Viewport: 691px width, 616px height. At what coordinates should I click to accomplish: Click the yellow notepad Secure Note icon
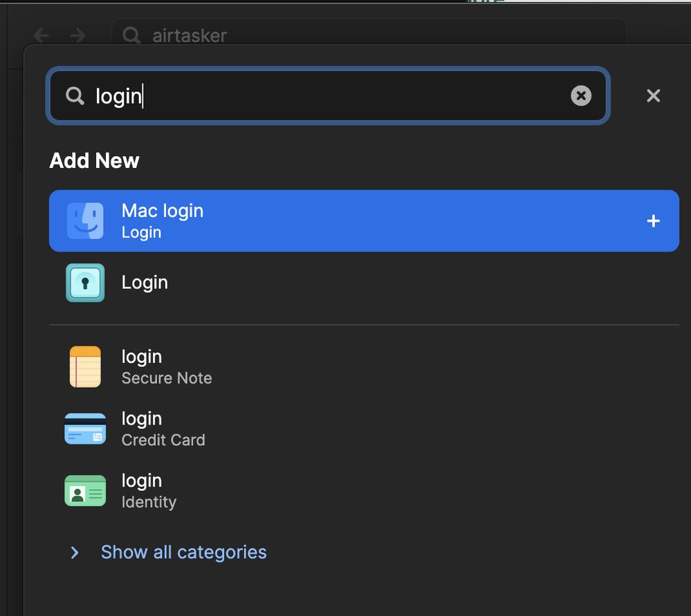point(85,366)
